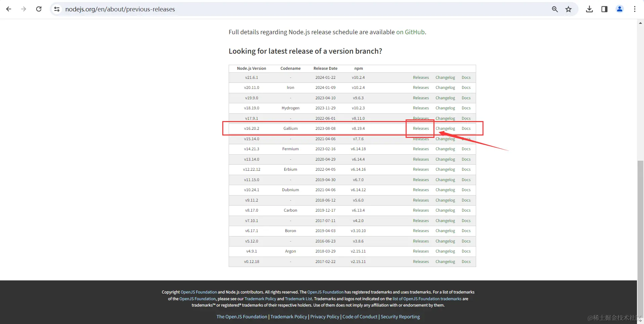Open Code of Conduct footer link

[360, 317]
